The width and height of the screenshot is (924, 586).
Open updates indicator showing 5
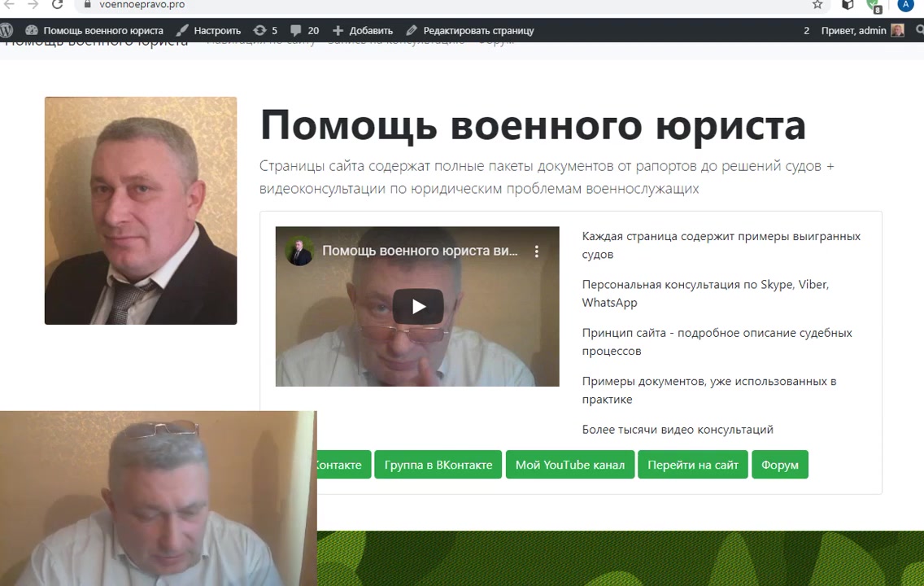tap(265, 31)
